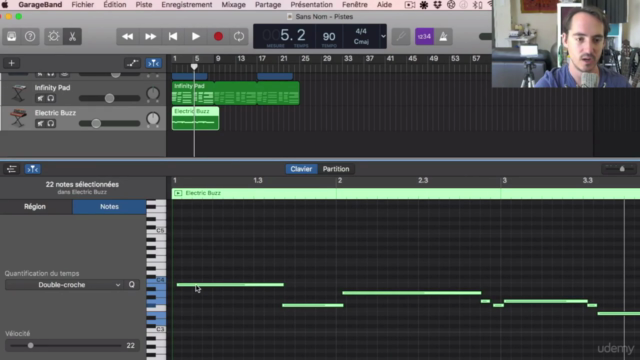
Task: Toggle the editor inspector sliders icon
Action: (x=11, y=169)
